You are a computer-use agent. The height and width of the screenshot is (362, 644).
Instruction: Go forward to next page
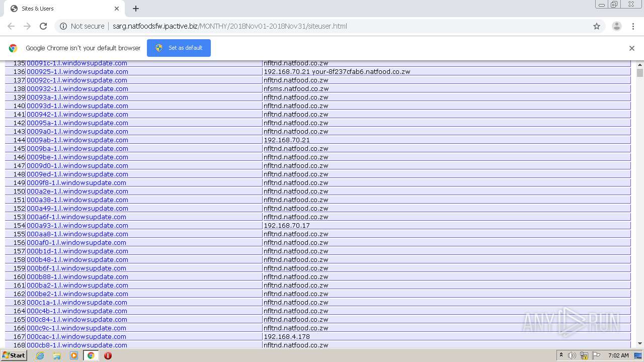[x=27, y=26]
